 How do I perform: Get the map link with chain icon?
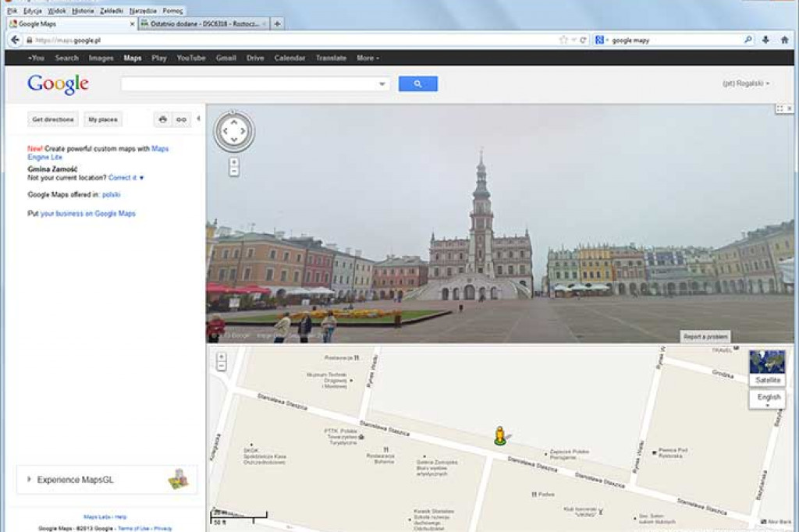click(181, 119)
